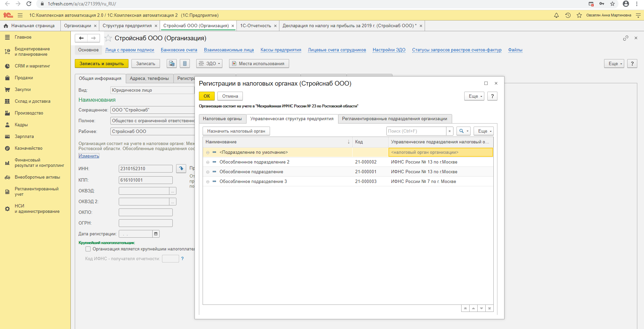Open Кадры section in sidebar
The image size is (644, 329).
coord(21,125)
